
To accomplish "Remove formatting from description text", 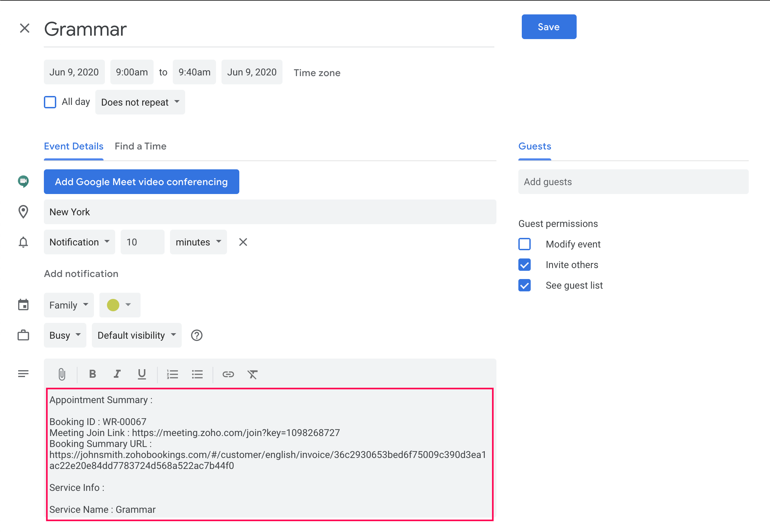I will 252,374.
